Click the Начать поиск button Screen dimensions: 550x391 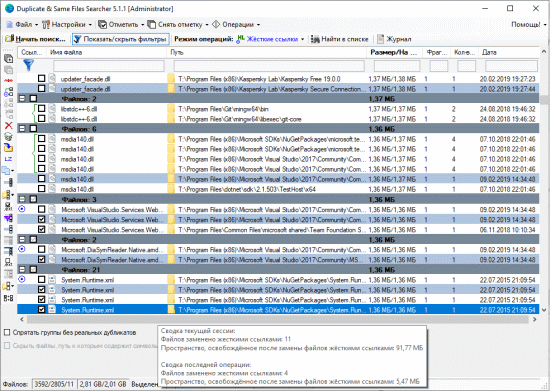click(35, 39)
